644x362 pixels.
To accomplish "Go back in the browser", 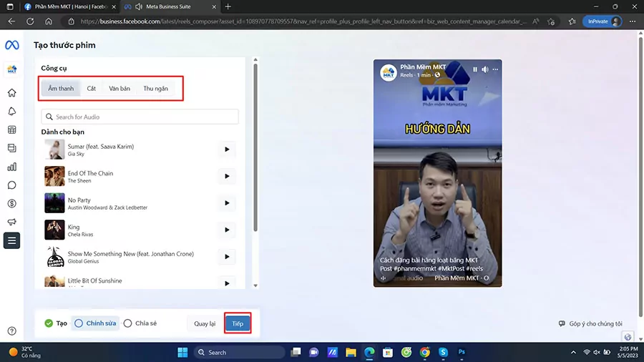I will pos(11,21).
